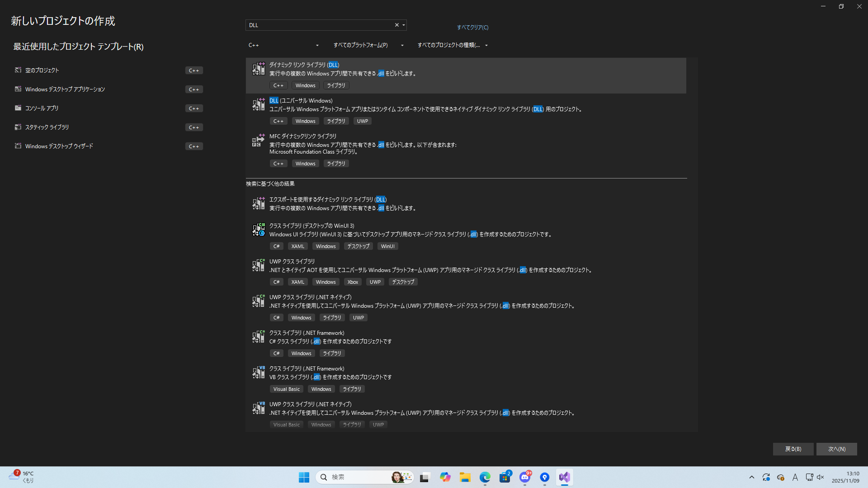
Task: Click the 空のプロジェクト recent template icon
Action: pos(18,70)
